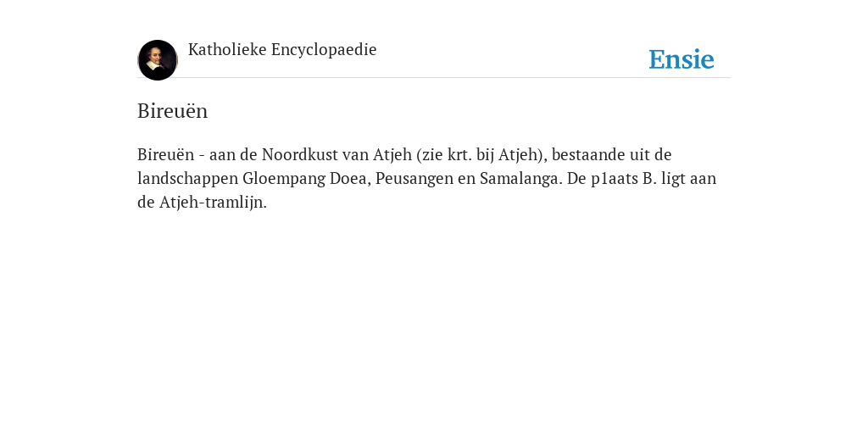The width and height of the screenshot is (868, 434).
Task: Click 'Bireuën' at the start of the paragraph
Action: [x=165, y=154]
